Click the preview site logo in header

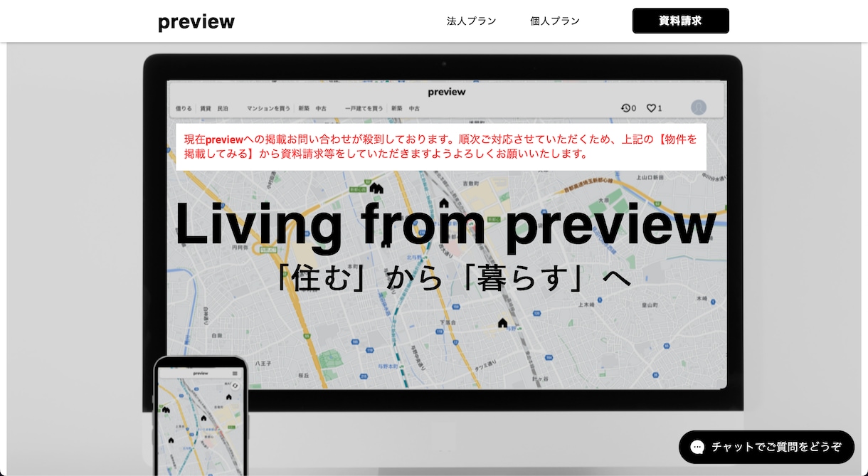coord(196,21)
